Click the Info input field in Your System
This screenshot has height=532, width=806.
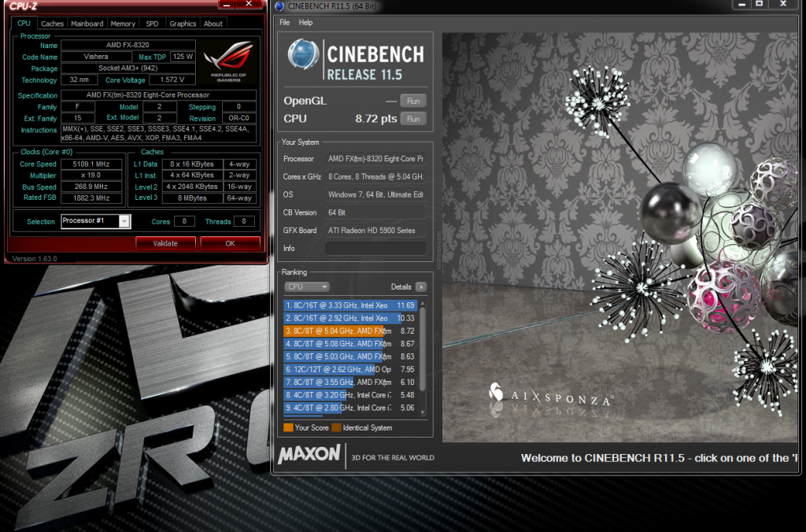[x=375, y=248]
